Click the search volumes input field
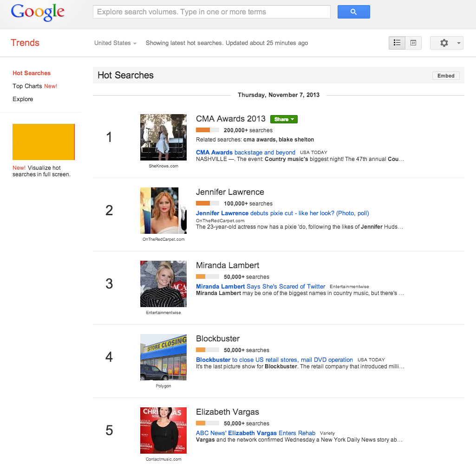Screen dimensions: 476x469 [x=211, y=12]
